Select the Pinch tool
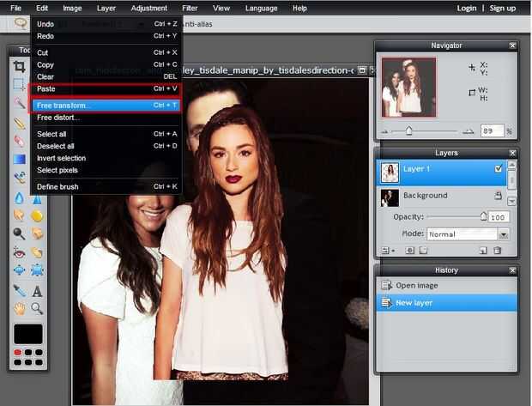This screenshot has width=532, height=406. pyautogui.click(x=37, y=270)
